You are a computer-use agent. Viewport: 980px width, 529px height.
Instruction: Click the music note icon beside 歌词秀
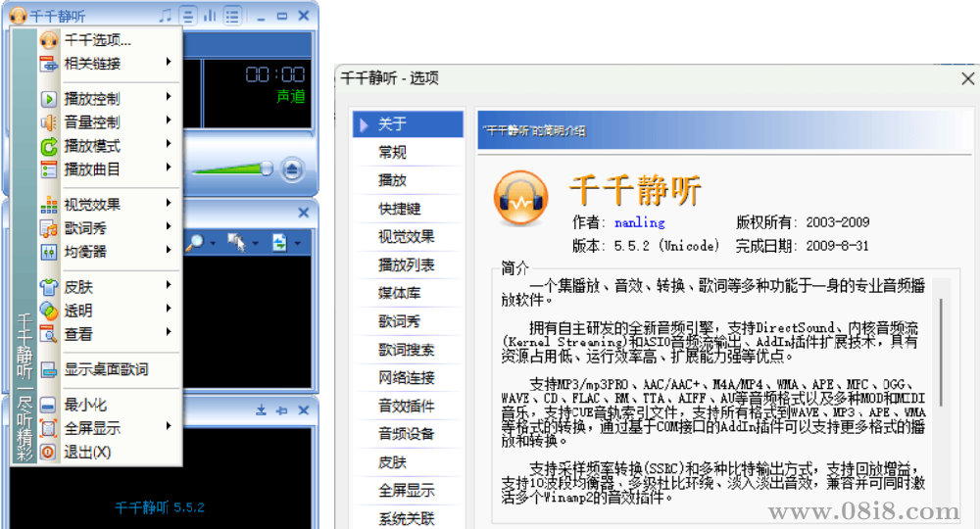49,228
